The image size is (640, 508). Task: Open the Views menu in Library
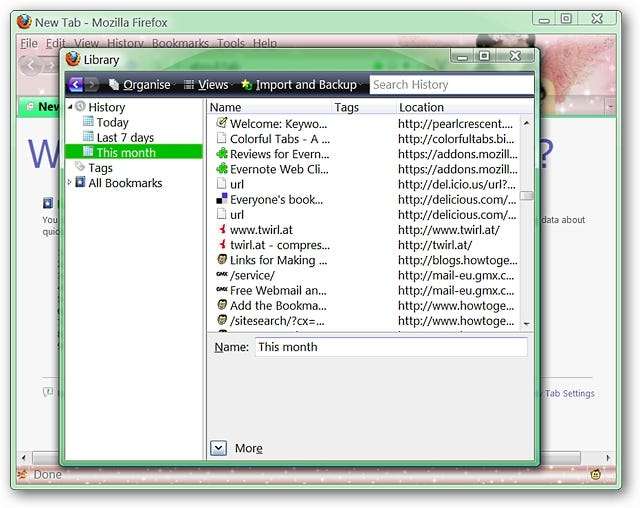click(207, 84)
